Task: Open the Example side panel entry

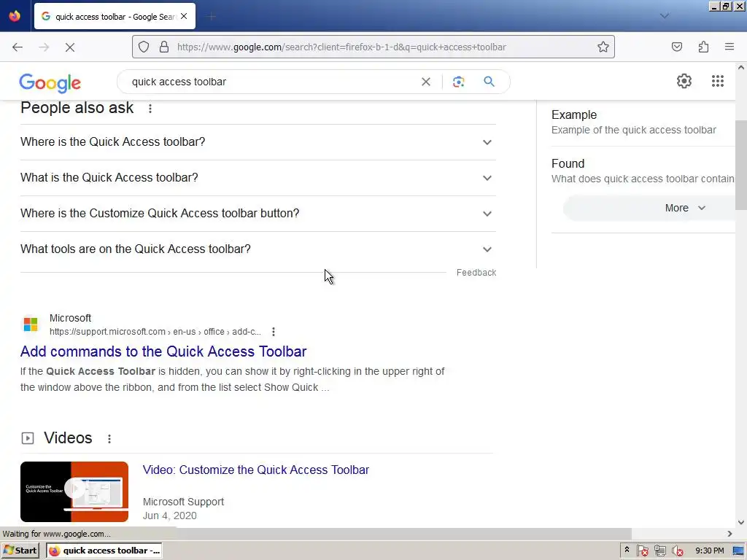Action: coord(643,122)
